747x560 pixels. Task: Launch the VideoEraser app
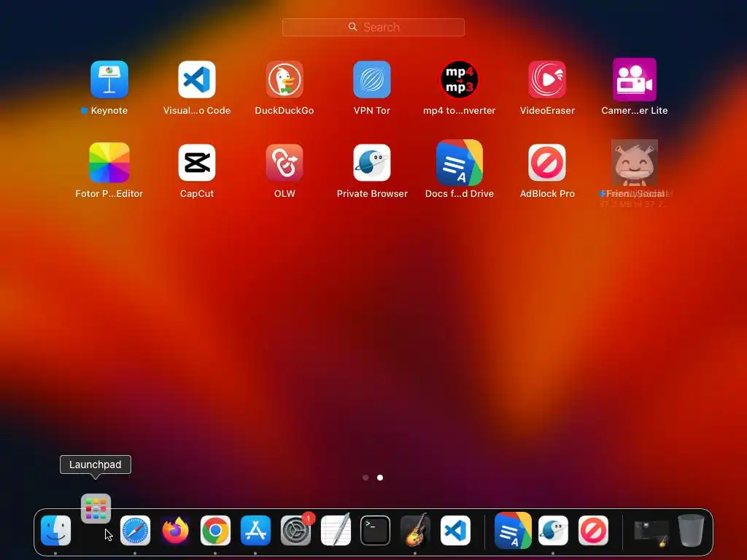click(x=547, y=79)
